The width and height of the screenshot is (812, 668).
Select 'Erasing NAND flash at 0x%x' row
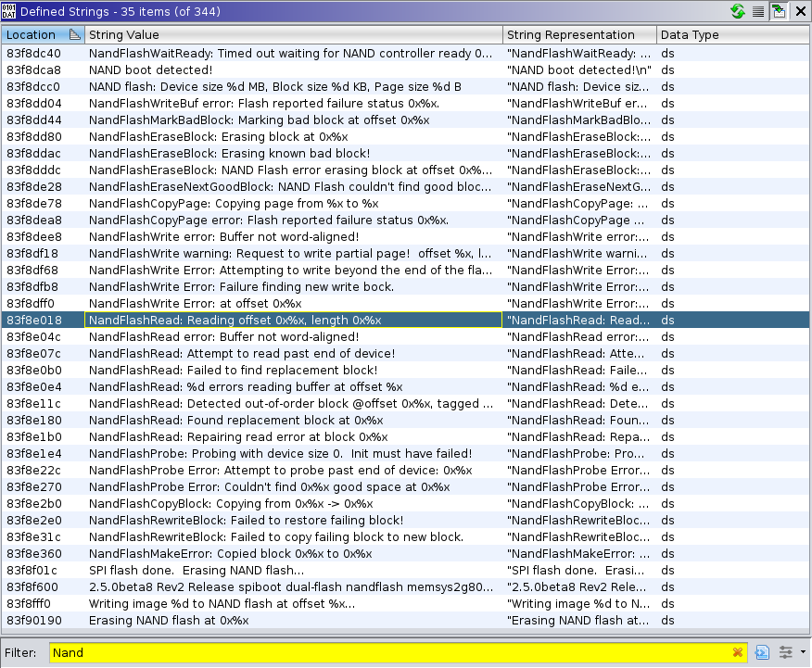[x=405, y=621]
